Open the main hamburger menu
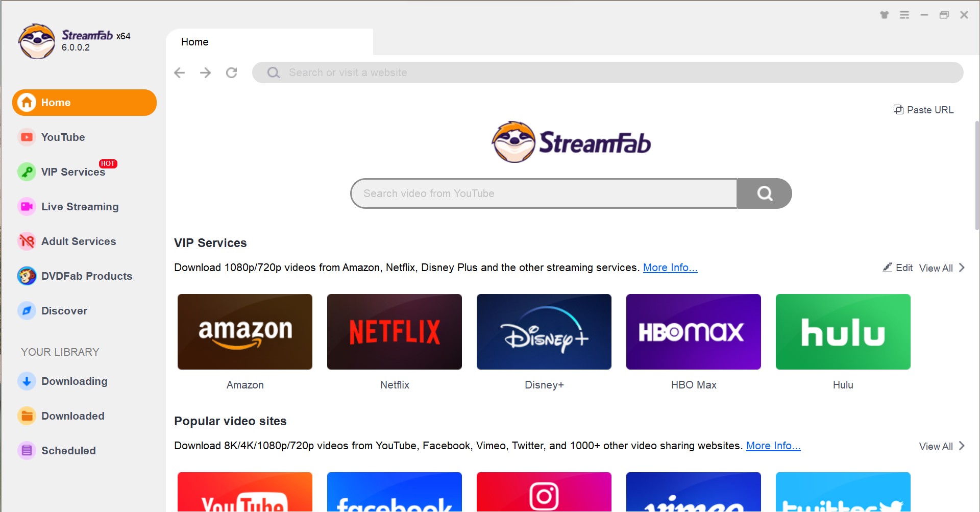980x512 pixels. (904, 15)
